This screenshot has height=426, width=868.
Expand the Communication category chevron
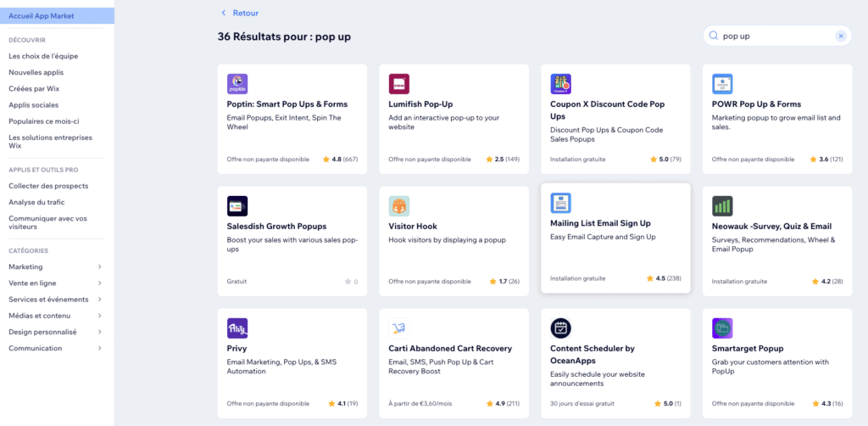pos(100,349)
